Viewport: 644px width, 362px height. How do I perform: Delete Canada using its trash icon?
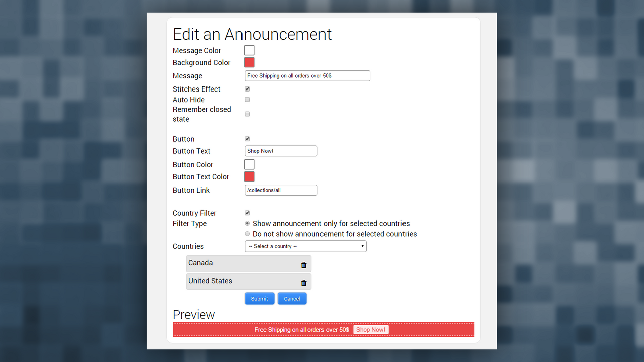303,264
